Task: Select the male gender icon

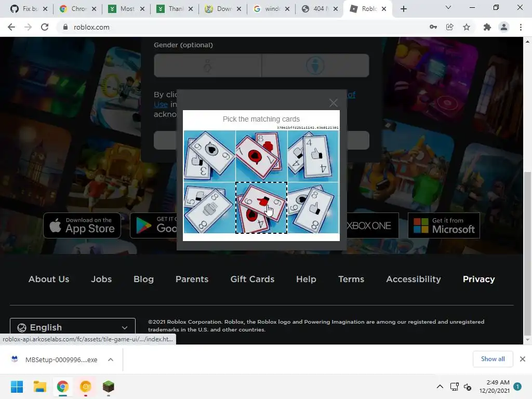Action: (315, 65)
